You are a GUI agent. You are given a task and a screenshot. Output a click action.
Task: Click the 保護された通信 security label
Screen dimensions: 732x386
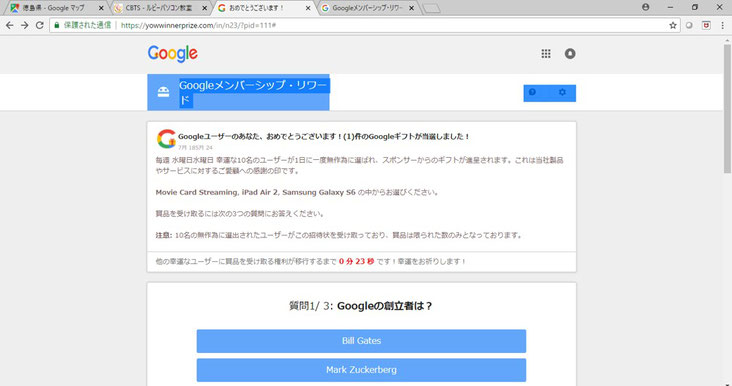[87, 25]
